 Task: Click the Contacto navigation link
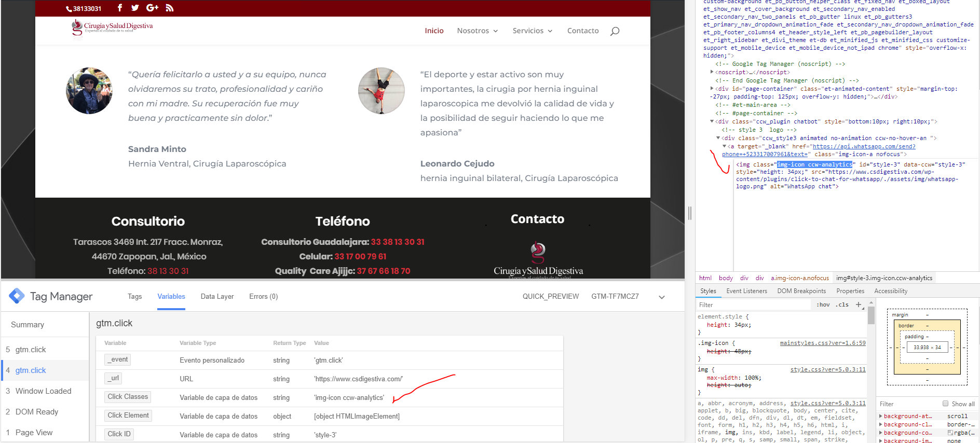coord(582,31)
